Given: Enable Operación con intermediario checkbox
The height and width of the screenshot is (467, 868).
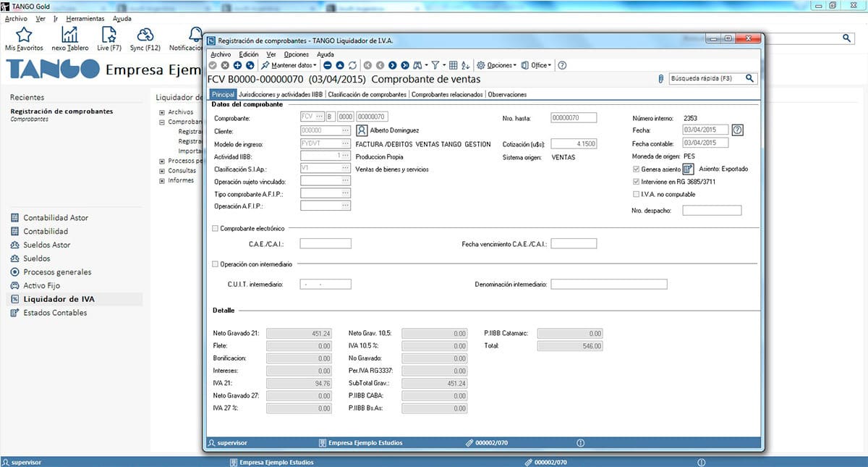Looking at the screenshot, I should [x=215, y=264].
